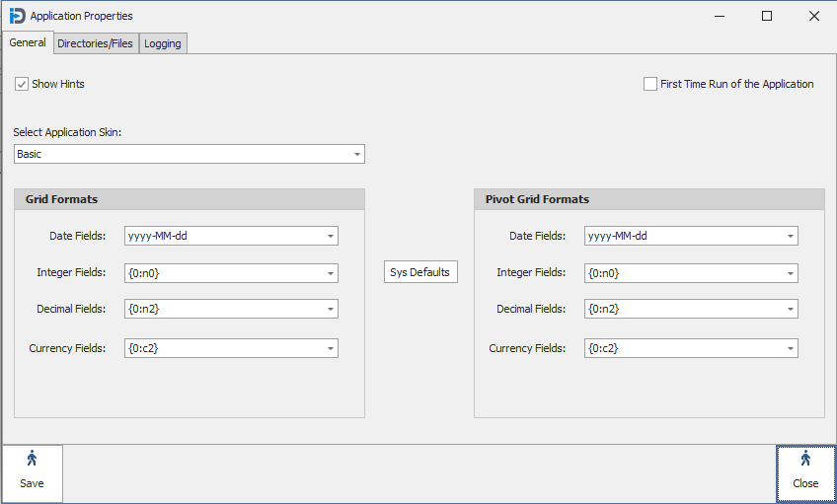Minimize the Application Properties window

click(x=720, y=16)
